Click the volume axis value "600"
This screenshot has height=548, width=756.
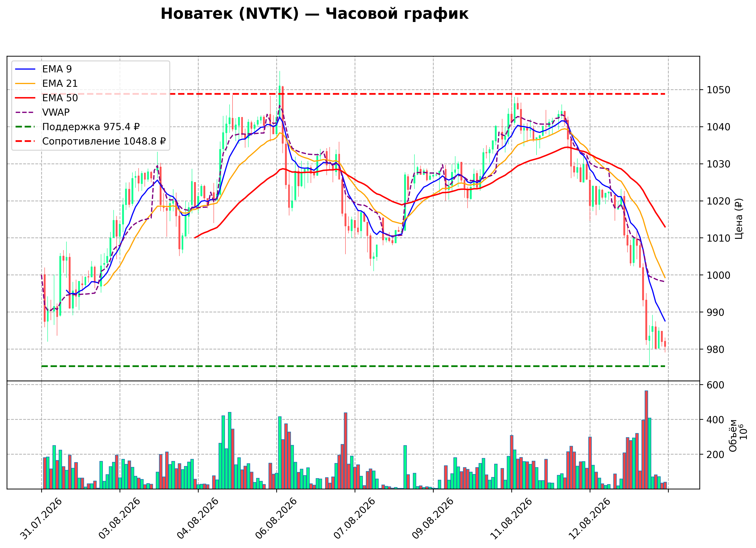[x=715, y=385]
